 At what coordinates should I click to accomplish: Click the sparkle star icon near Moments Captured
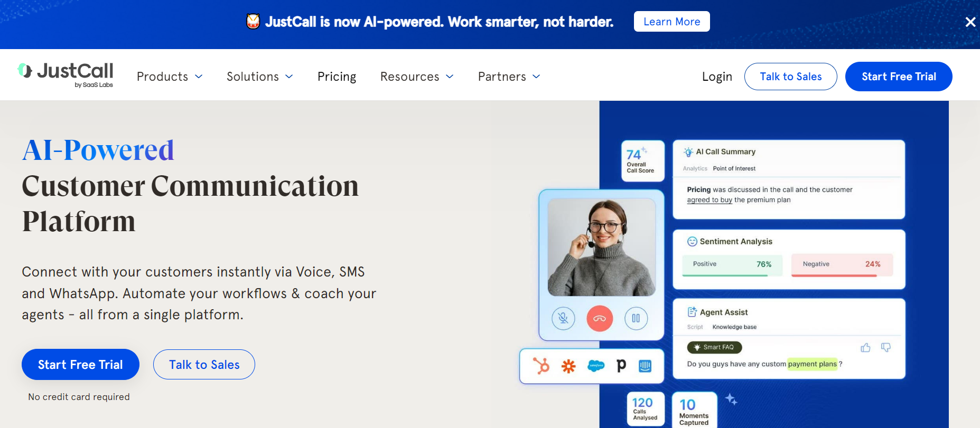click(x=731, y=399)
